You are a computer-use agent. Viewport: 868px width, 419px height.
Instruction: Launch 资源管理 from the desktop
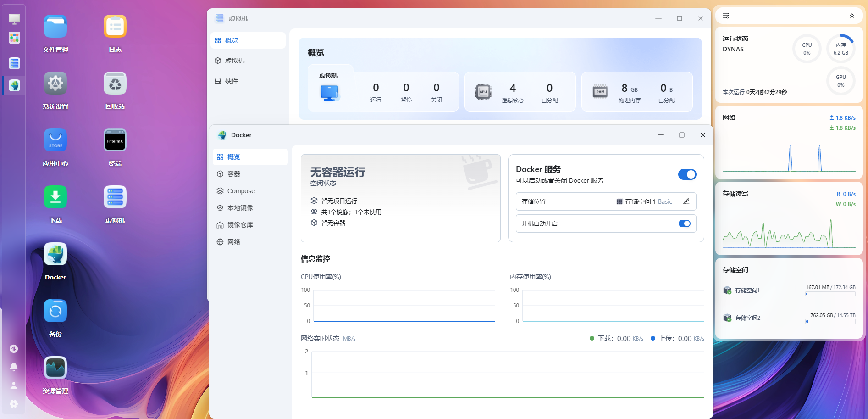(55, 367)
